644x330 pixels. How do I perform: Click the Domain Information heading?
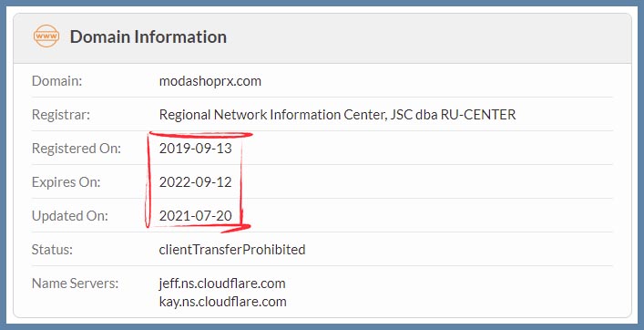tap(148, 36)
